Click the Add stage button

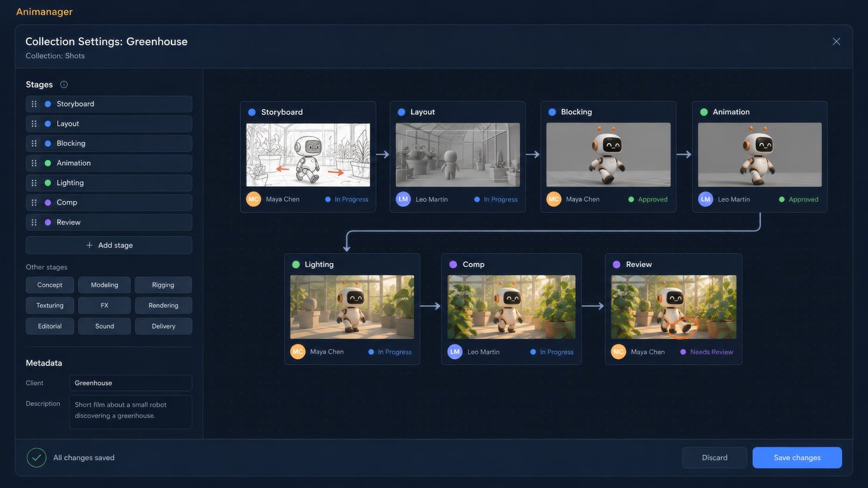tap(109, 245)
